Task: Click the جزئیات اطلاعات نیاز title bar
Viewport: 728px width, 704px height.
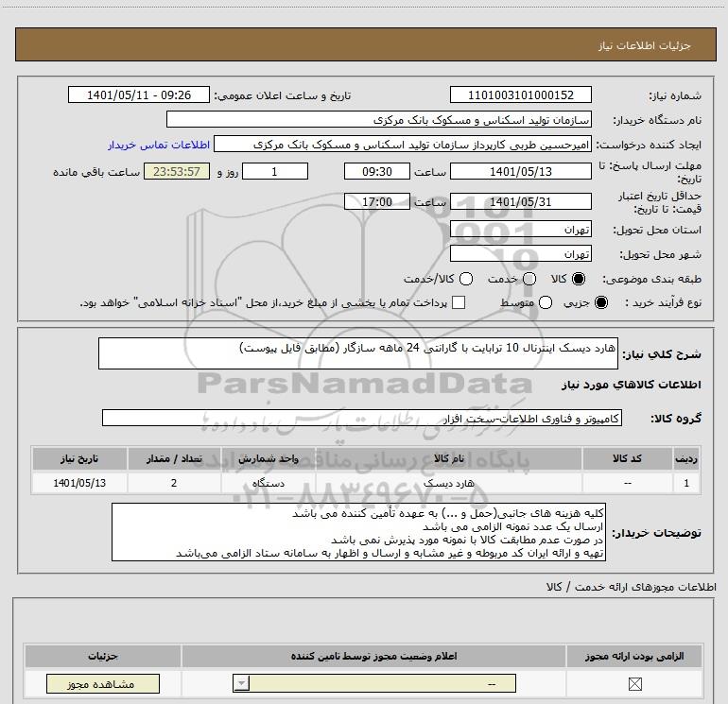Action: click(x=365, y=44)
